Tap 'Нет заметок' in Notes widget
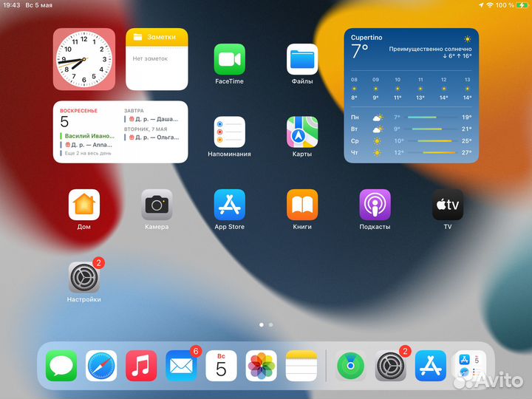 click(150, 58)
